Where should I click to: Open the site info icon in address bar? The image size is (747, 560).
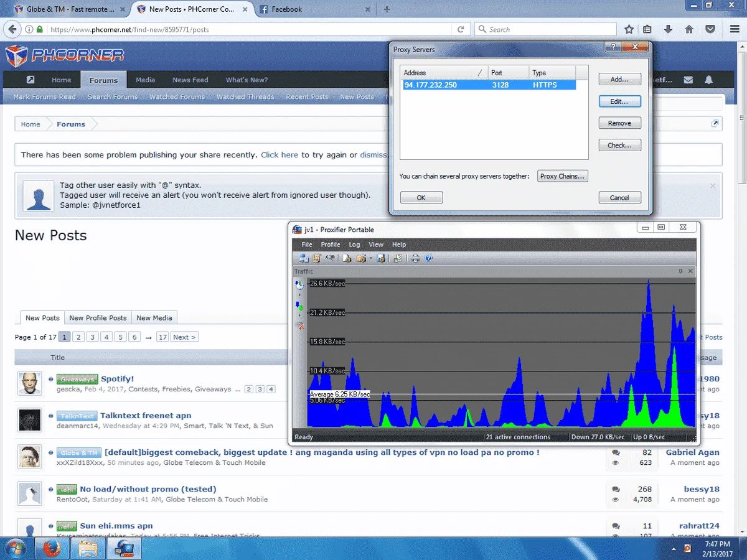[x=29, y=29]
